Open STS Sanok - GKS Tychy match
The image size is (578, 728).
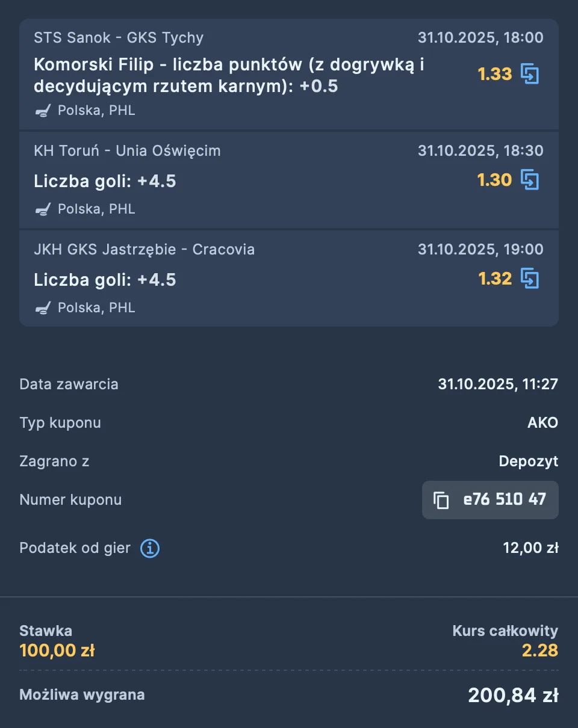point(119,37)
